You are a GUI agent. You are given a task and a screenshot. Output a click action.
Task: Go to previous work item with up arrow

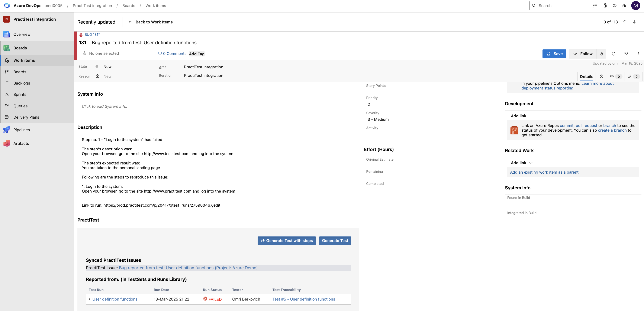pyautogui.click(x=625, y=22)
